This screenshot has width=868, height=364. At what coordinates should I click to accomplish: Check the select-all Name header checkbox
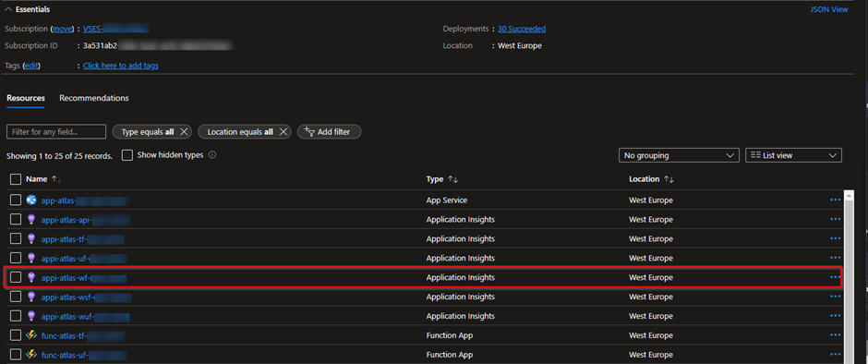click(x=16, y=179)
